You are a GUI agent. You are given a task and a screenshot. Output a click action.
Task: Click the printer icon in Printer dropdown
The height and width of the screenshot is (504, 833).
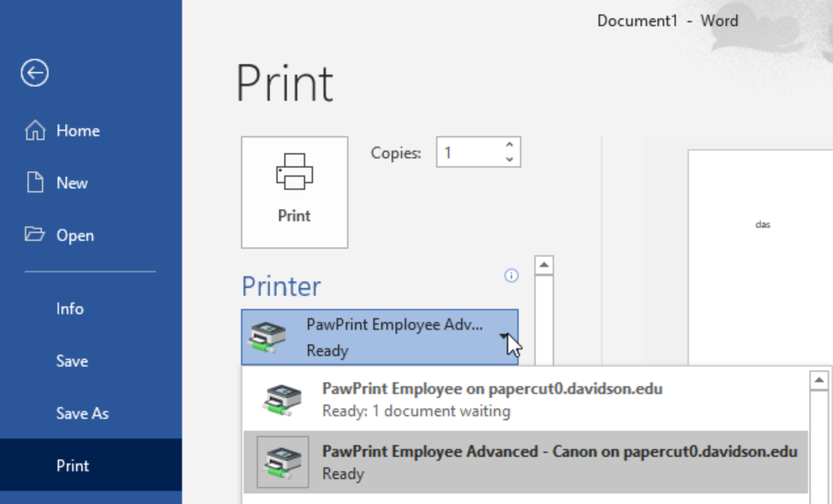(x=267, y=338)
